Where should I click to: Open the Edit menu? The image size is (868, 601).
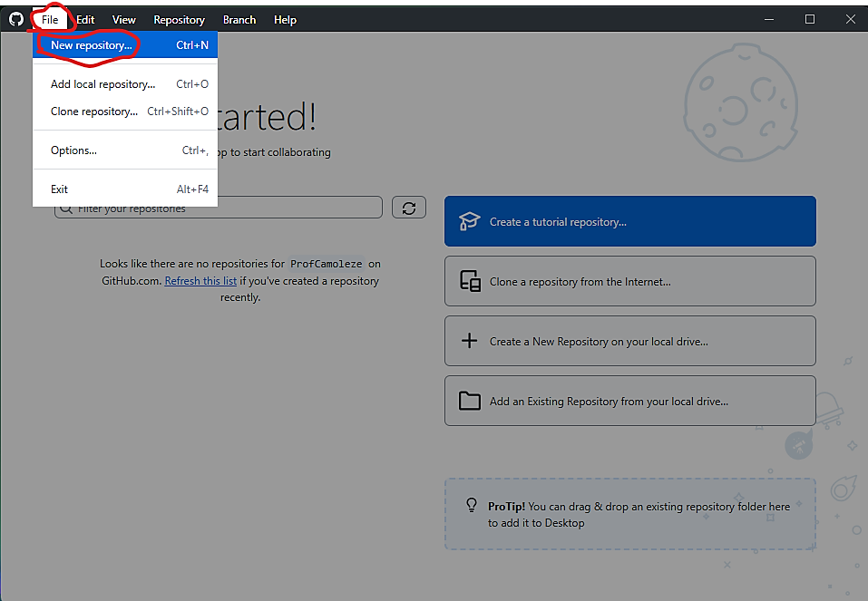[x=85, y=19]
